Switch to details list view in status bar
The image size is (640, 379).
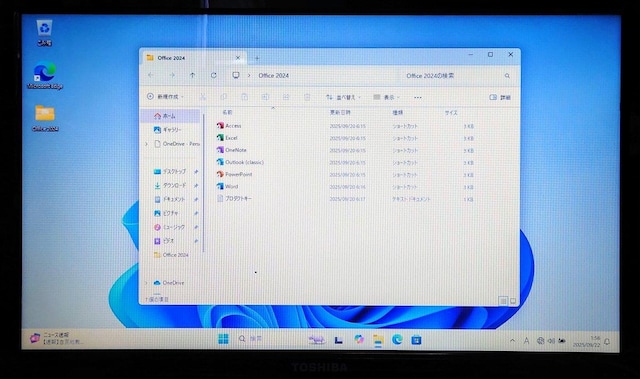(503, 301)
